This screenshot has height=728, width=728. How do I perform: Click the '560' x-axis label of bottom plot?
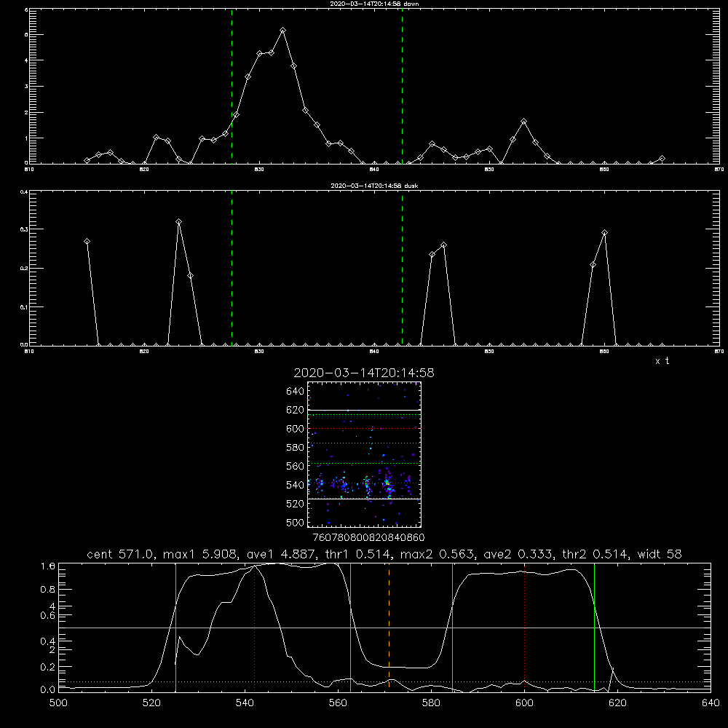click(x=338, y=703)
